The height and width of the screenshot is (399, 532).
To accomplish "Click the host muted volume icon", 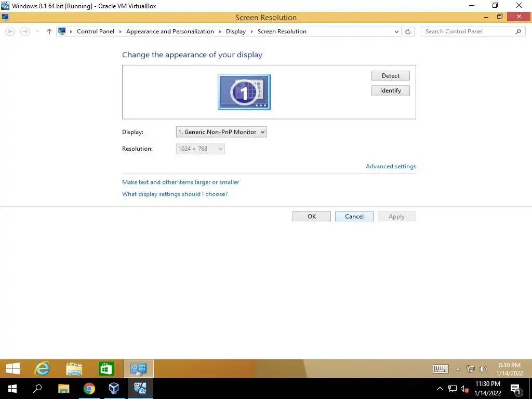I will (x=464, y=389).
